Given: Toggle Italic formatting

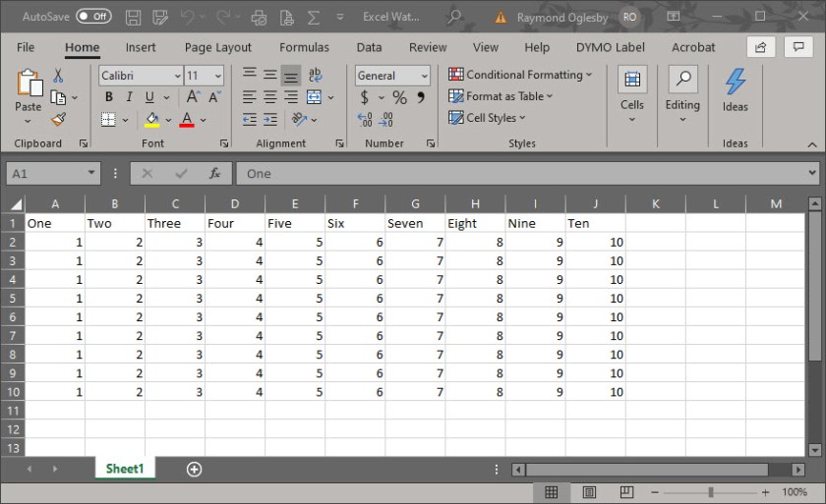Looking at the screenshot, I should pos(129,97).
